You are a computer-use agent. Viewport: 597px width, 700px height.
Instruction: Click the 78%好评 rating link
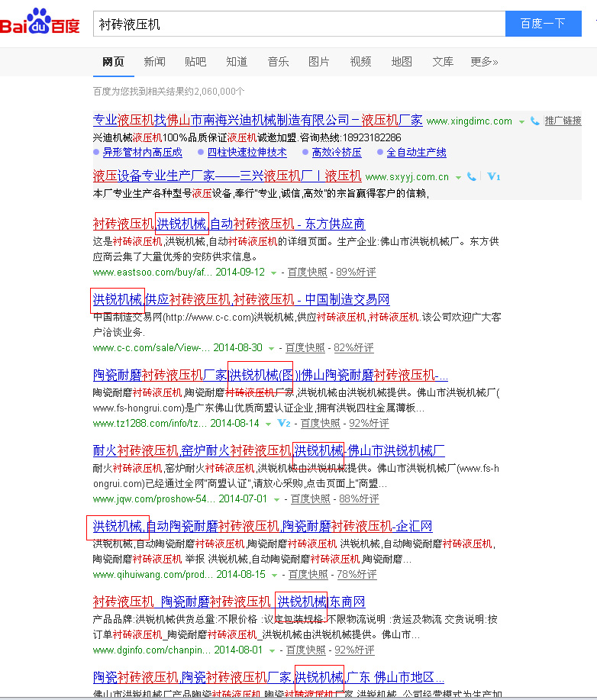pyautogui.click(x=357, y=574)
